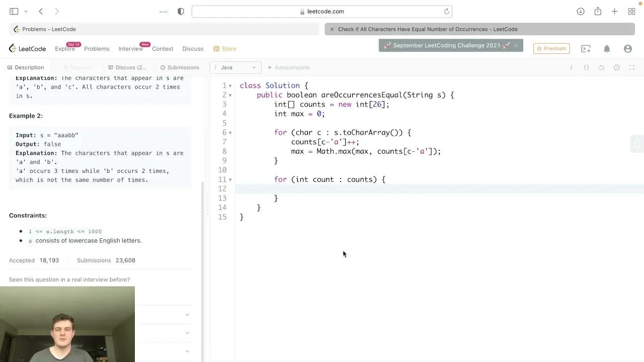This screenshot has height=362, width=644.
Task: Open the Java language dropdown
Action: (235, 67)
